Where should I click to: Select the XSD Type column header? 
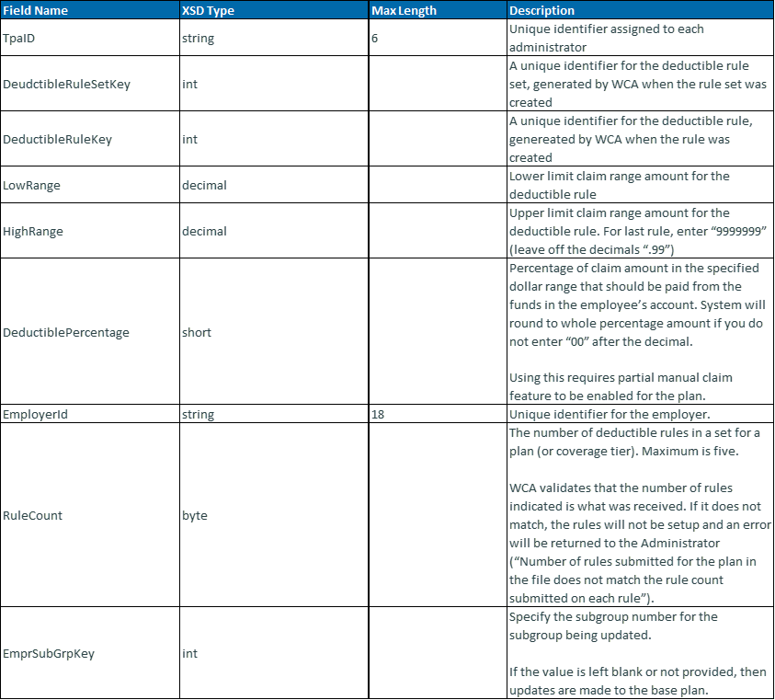(208, 11)
